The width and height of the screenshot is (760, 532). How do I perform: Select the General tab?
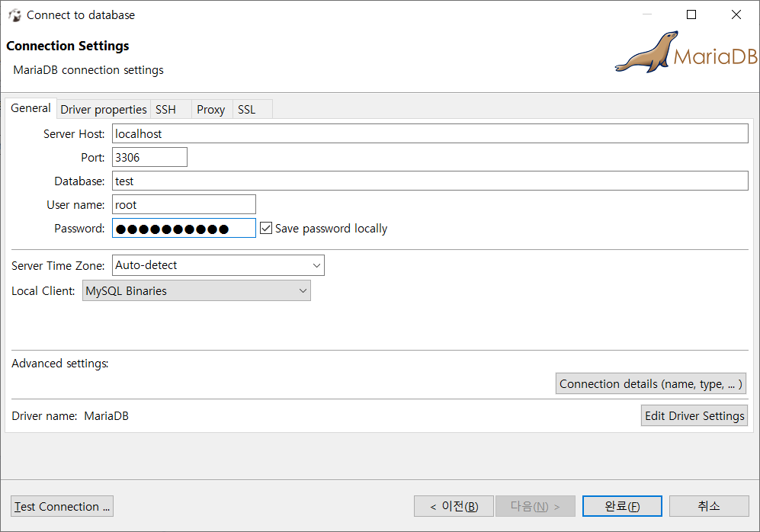(x=30, y=108)
